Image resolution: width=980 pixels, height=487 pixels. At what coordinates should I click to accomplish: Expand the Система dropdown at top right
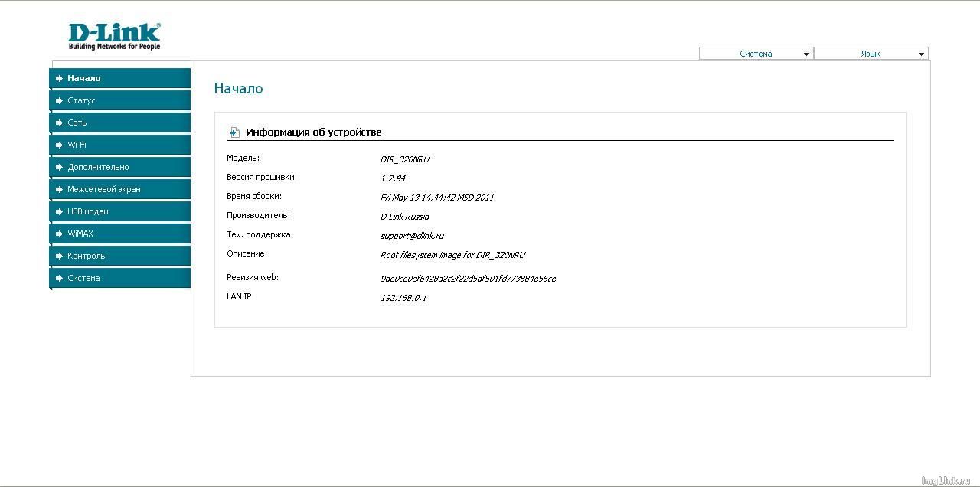coord(756,54)
